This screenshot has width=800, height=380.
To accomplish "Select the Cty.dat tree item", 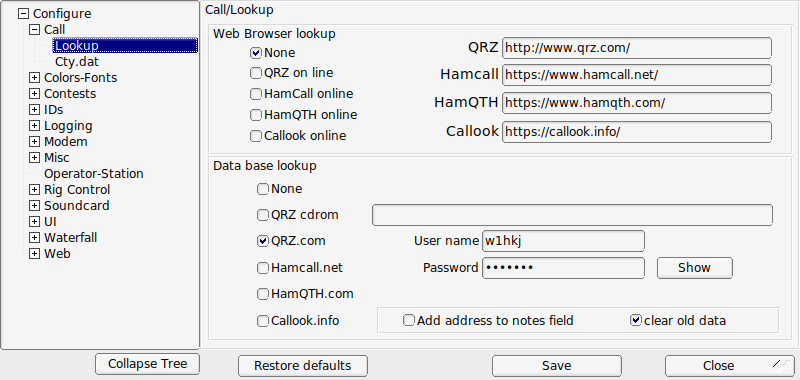I will (77, 62).
